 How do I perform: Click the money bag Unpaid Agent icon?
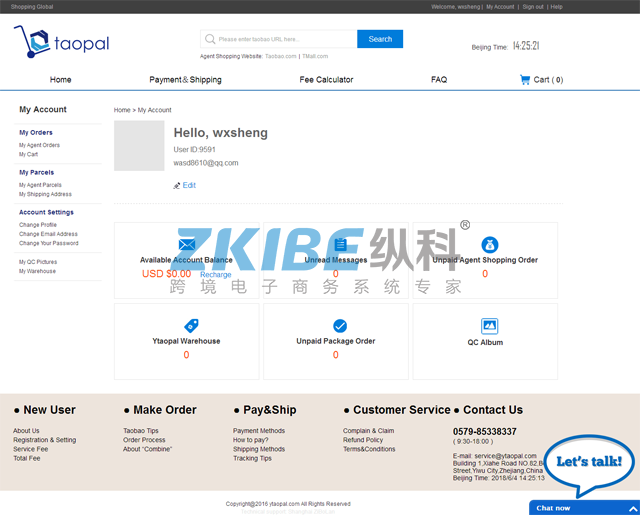[x=489, y=245]
